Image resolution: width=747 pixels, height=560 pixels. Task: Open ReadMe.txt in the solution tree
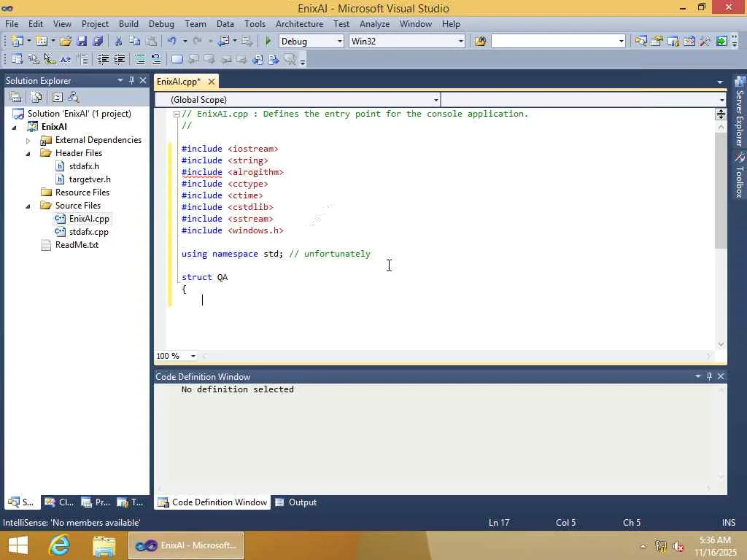click(x=77, y=245)
